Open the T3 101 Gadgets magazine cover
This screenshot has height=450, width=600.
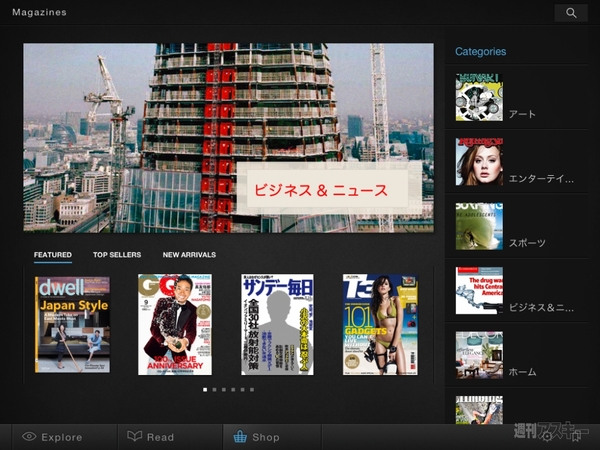click(380, 324)
